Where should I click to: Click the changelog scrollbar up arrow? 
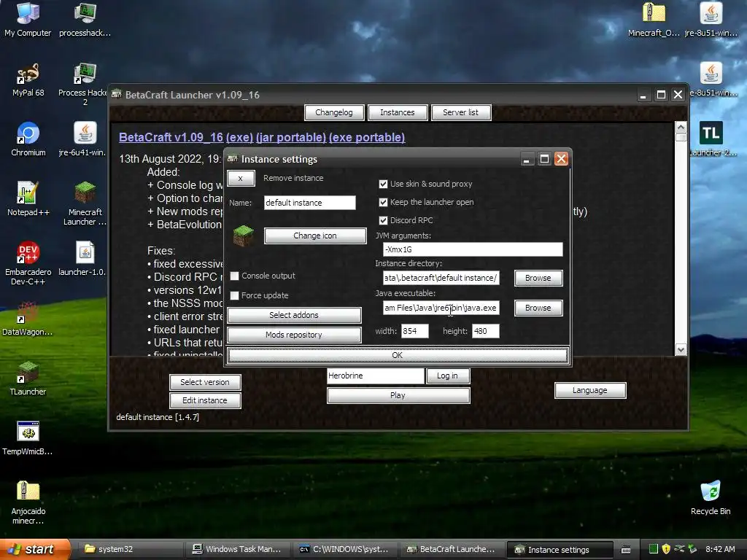(x=681, y=127)
